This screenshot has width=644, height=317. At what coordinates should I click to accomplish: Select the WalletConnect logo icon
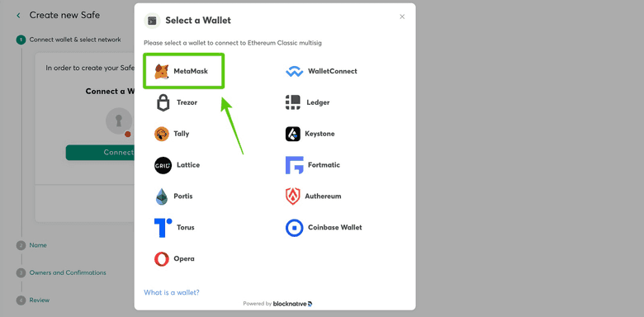[x=294, y=72]
